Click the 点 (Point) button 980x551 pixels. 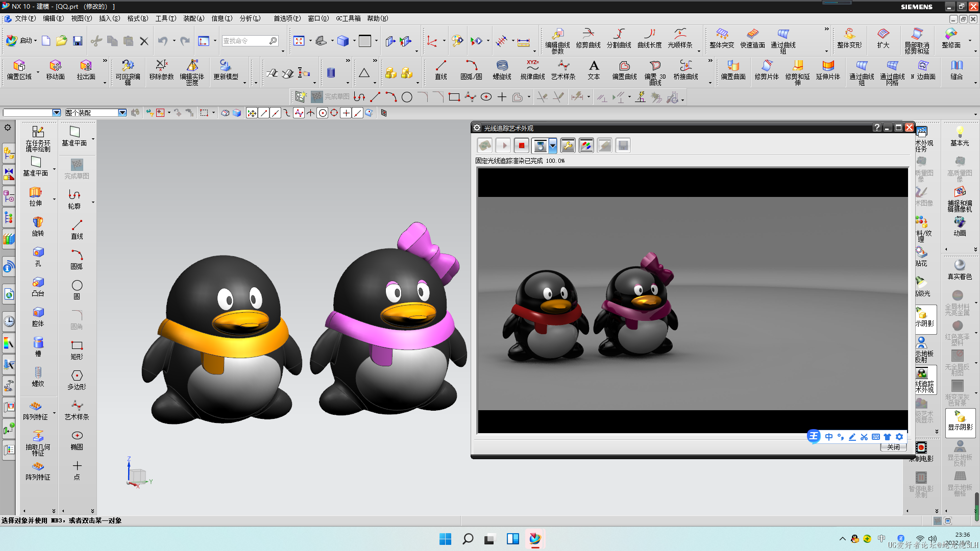77,470
